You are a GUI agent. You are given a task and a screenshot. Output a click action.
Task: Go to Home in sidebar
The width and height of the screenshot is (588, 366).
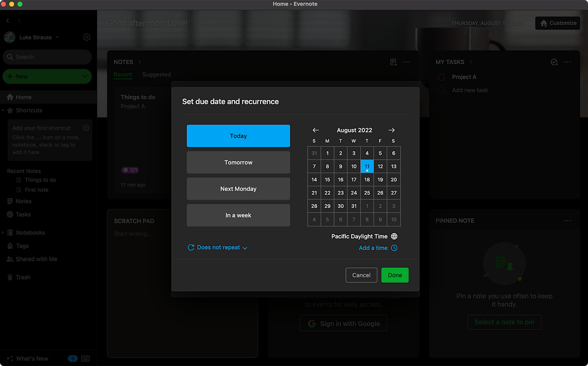coord(48,97)
